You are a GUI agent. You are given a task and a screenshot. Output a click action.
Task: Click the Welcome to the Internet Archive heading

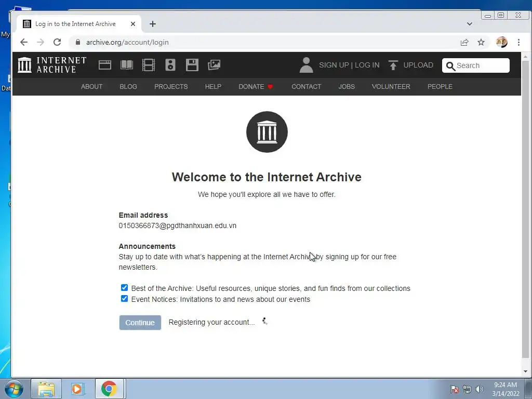267,177
